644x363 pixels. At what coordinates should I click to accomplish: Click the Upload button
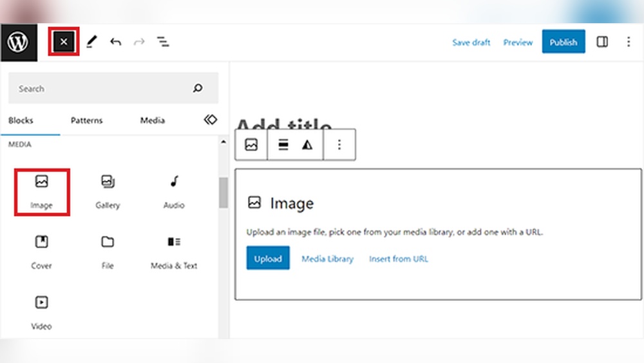[x=268, y=258]
